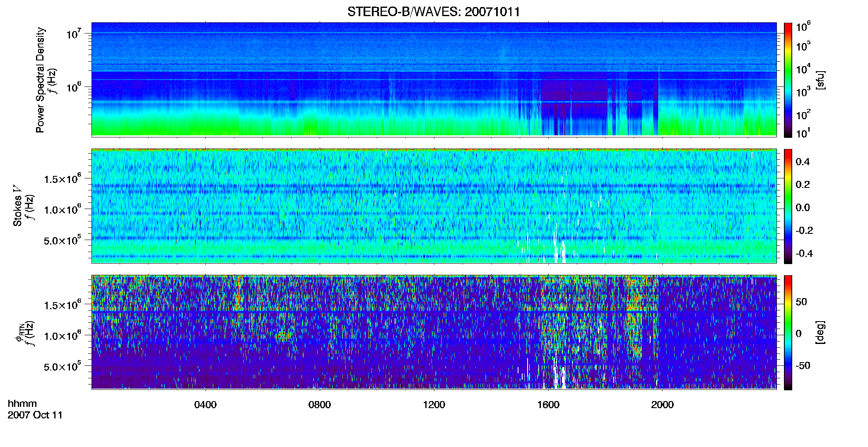The height and width of the screenshot is (447, 868).
Task: Click the 0.2 value on Stokes color bar
Action: [803, 185]
